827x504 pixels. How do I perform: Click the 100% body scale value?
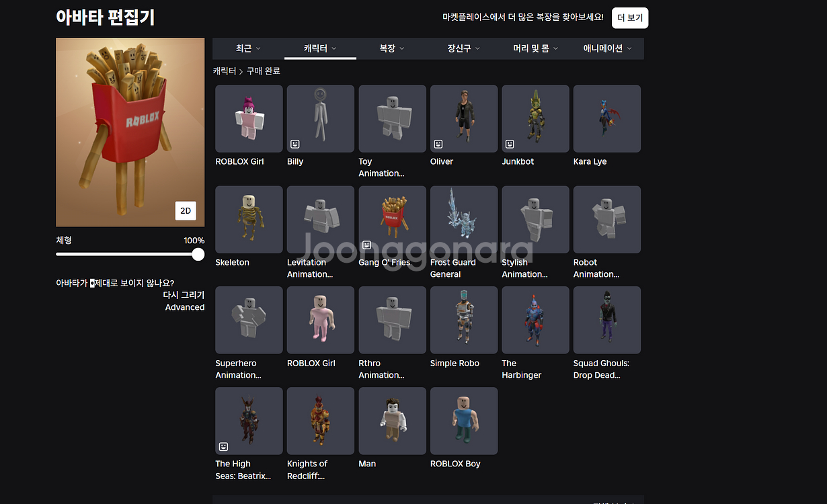(x=194, y=241)
